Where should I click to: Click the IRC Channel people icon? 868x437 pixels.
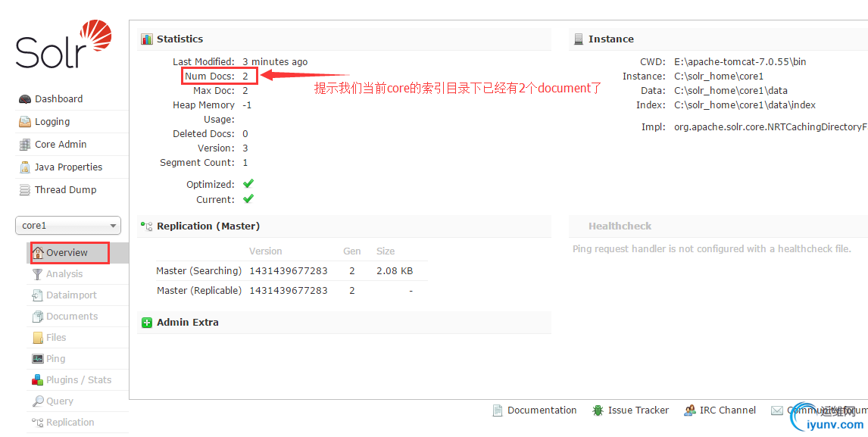[x=690, y=410]
